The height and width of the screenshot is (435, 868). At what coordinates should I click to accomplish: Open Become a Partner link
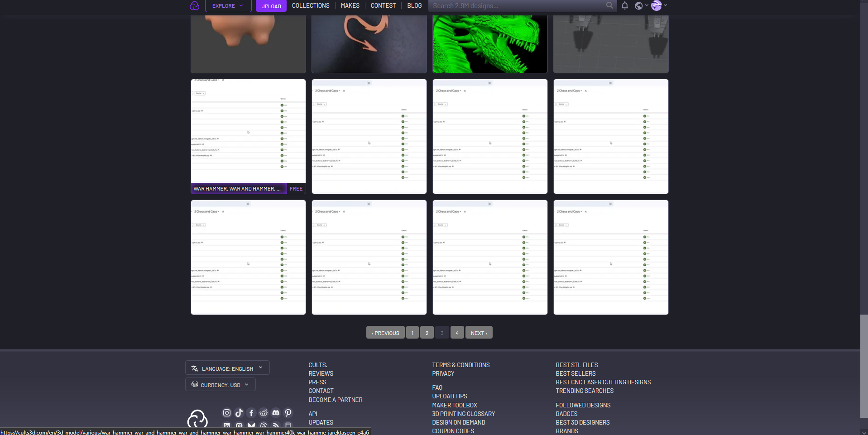(x=336, y=400)
